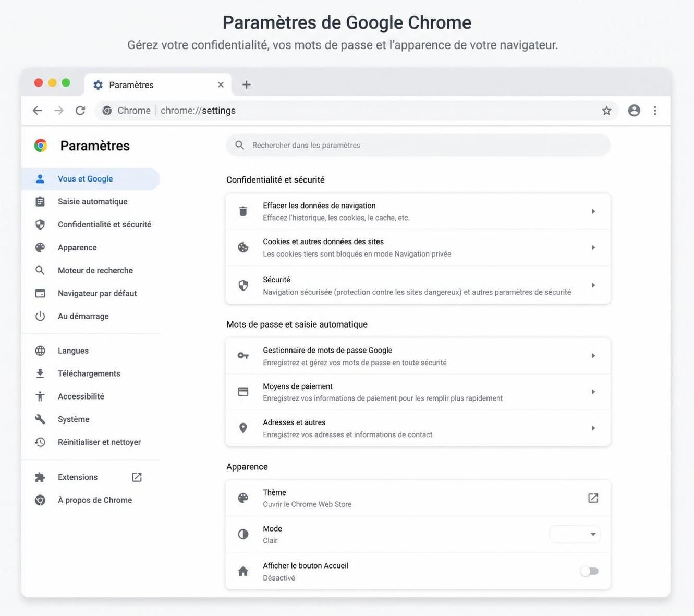The height and width of the screenshot is (616, 694).
Task: Click the chrome://settings address bar
Action: [357, 111]
